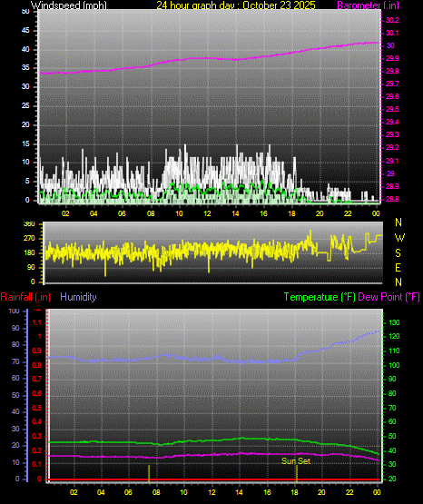The width and height of the screenshot is (423, 504).
Task: Click 100 on the green temperature axis
Action: tap(394, 365)
